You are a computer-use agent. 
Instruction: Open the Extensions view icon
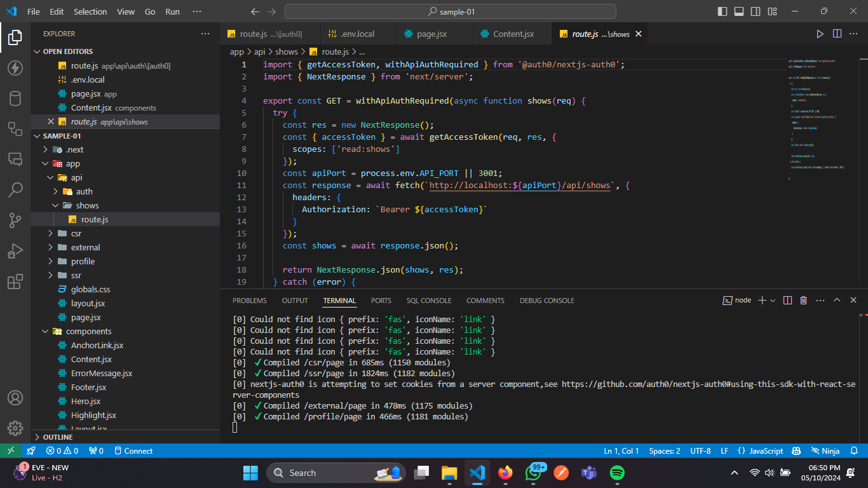(x=15, y=282)
